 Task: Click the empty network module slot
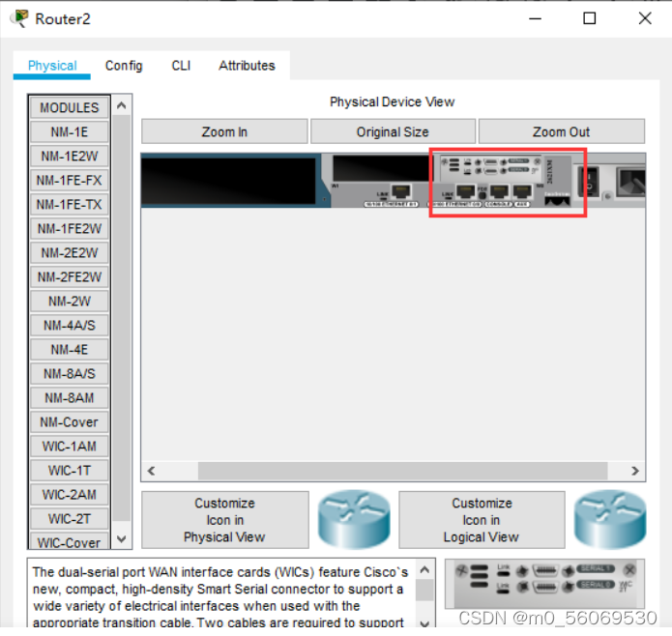[x=230, y=181]
